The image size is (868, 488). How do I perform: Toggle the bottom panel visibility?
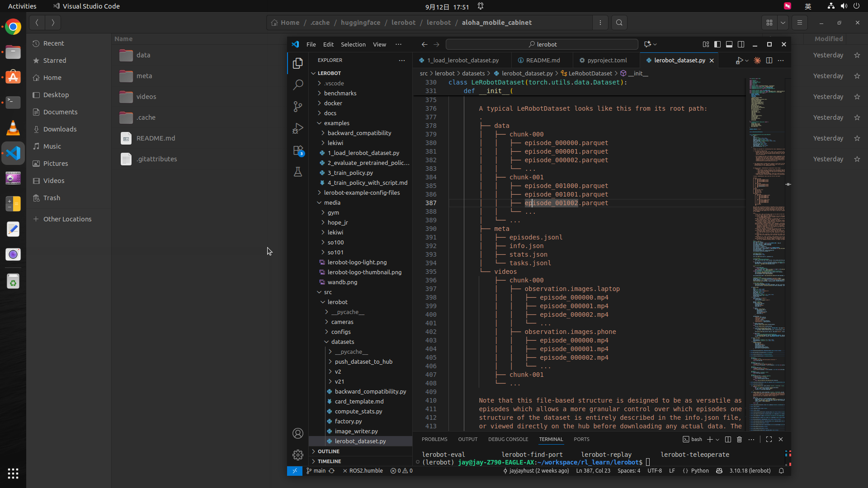point(729,44)
